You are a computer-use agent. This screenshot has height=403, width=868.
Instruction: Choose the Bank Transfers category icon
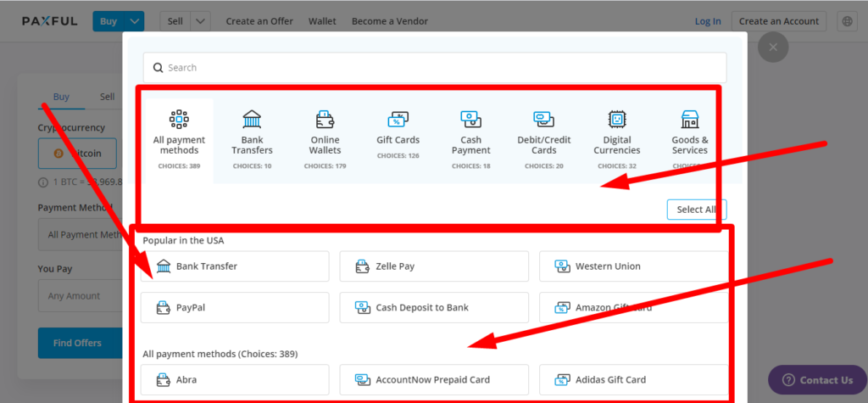tap(252, 119)
